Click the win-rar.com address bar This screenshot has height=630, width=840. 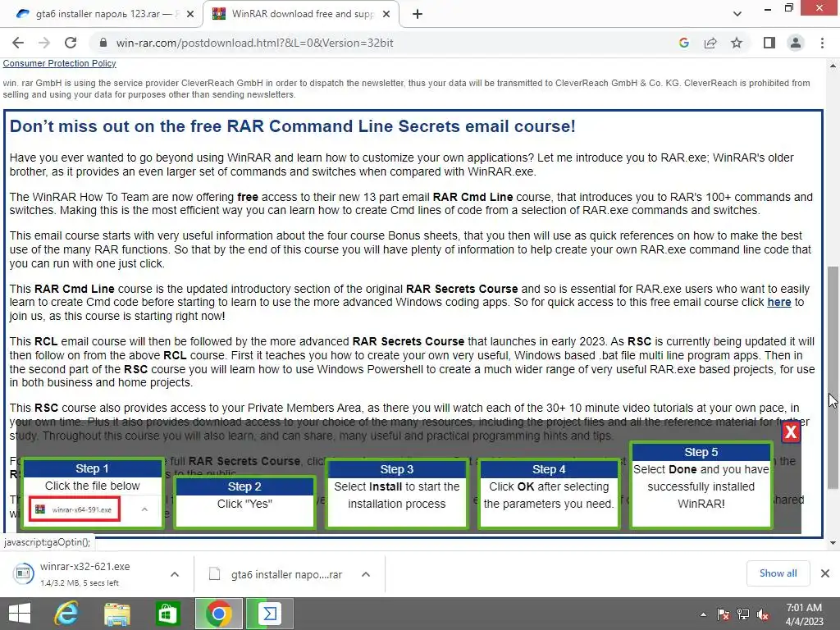click(254, 43)
